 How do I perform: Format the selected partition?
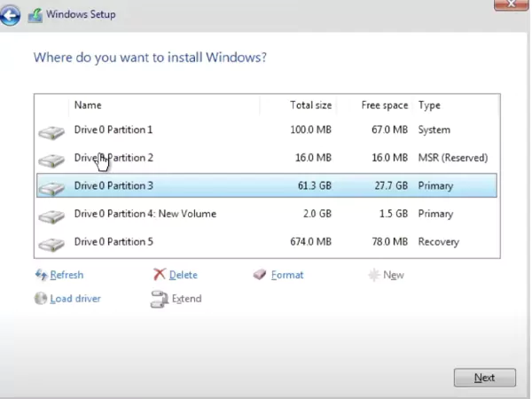coord(287,275)
